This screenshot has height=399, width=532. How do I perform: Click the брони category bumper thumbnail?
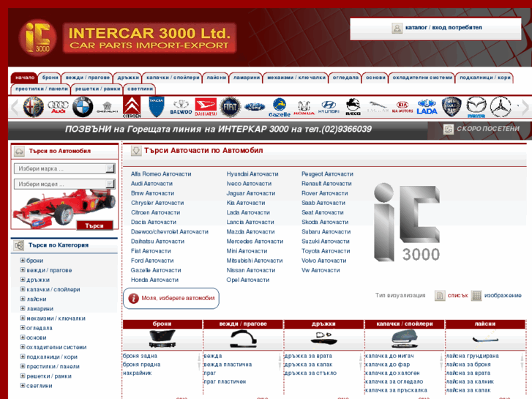click(162, 339)
